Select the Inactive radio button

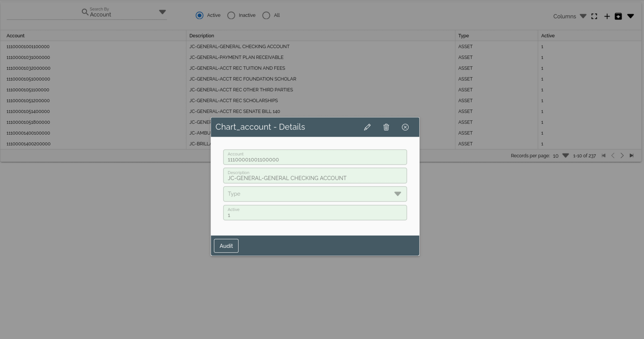point(231,15)
